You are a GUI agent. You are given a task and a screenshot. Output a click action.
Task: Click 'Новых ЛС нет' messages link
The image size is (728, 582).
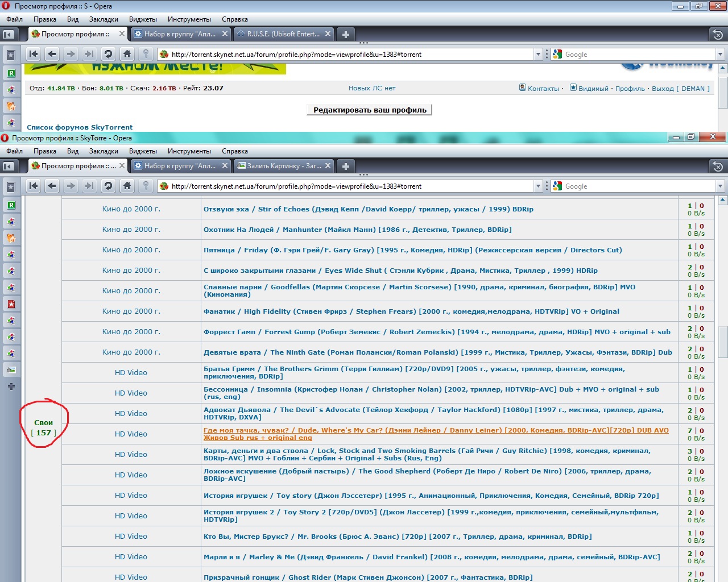(x=372, y=88)
